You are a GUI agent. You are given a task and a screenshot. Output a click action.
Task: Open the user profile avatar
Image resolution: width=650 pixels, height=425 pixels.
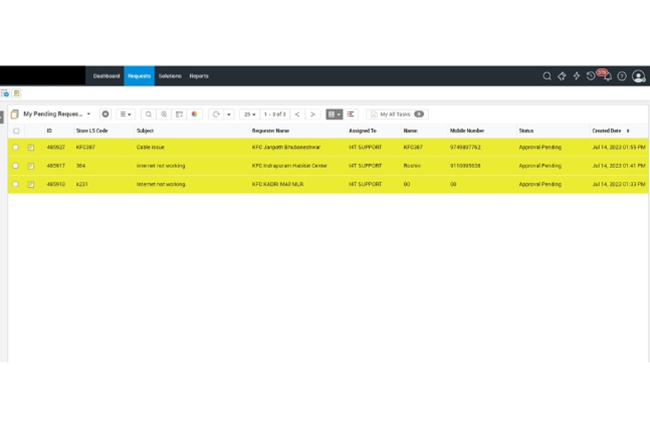point(639,76)
